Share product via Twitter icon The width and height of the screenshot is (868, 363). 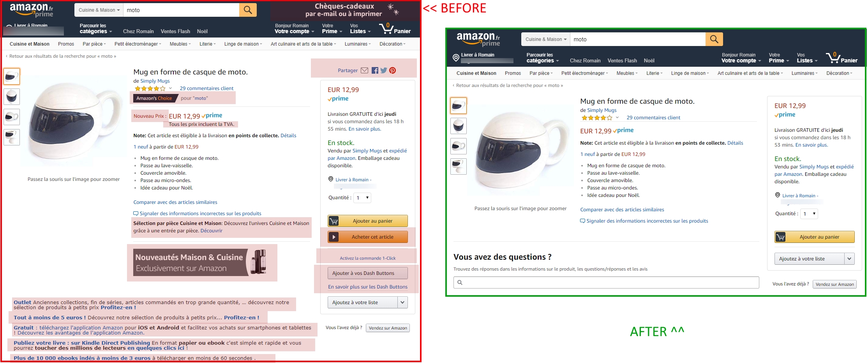(x=384, y=71)
